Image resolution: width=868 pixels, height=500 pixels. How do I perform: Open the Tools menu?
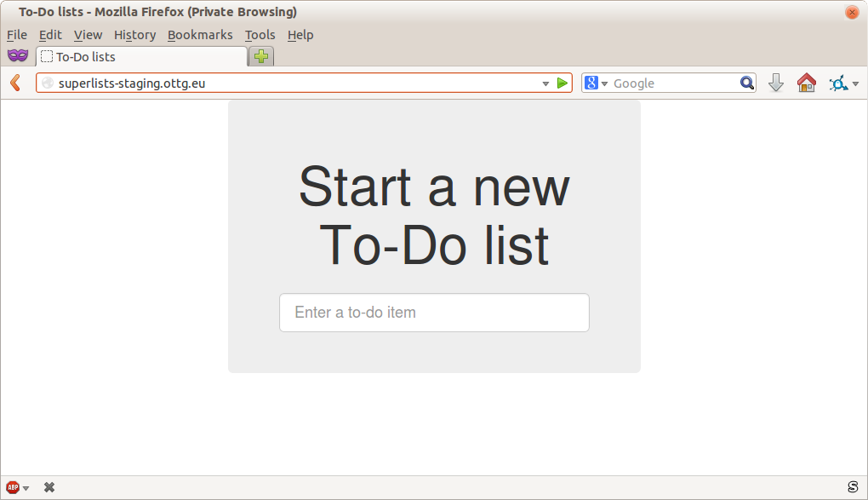260,35
